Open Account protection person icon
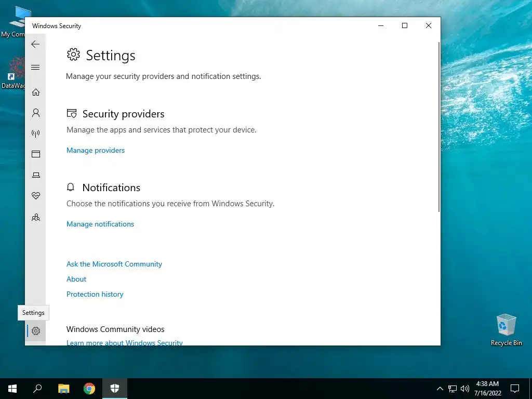Screen dimensions: 532x399 point(36,113)
